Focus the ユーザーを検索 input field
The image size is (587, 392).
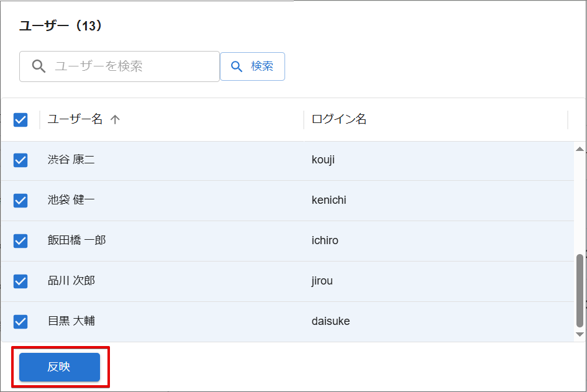[x=119, y=66]
